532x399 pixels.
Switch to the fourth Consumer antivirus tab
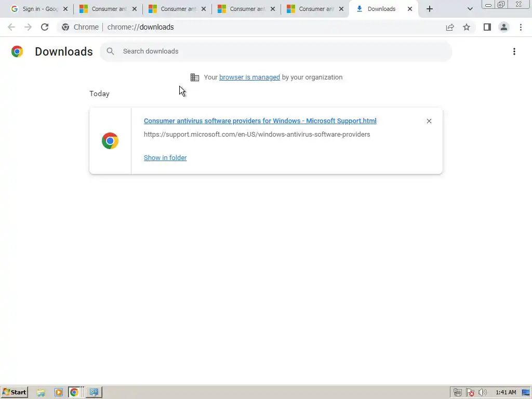314,9
